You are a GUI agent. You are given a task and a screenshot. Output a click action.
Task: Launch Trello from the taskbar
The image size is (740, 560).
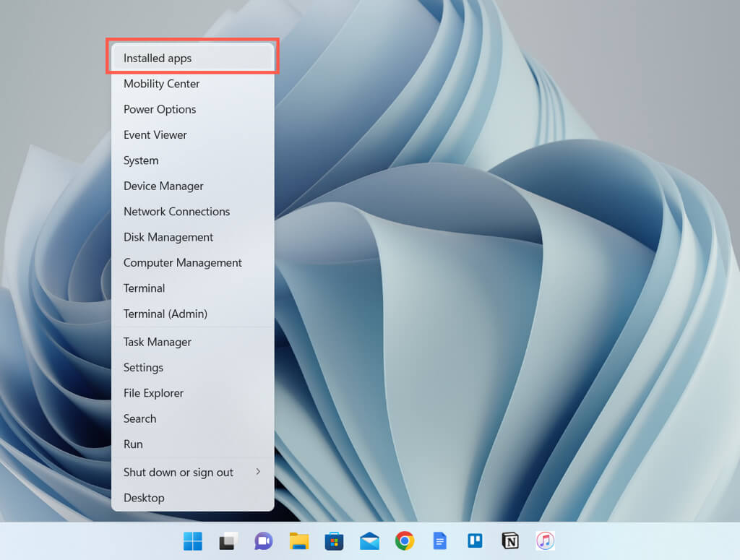[x=475, y=541]
